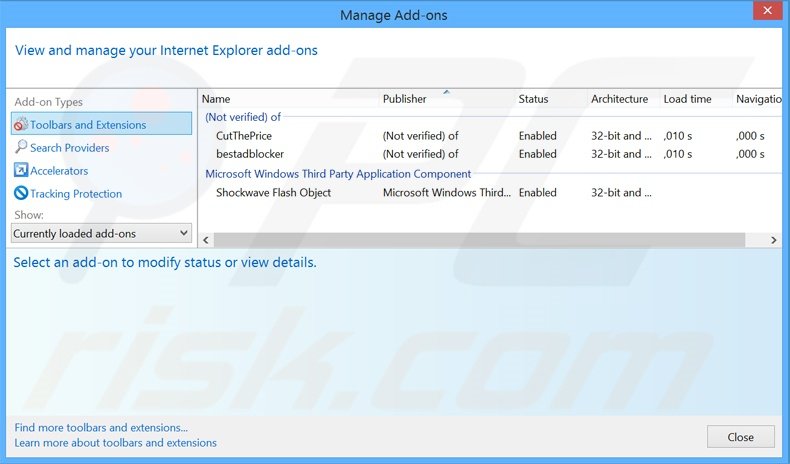Image resolution: width=790 pixels, height=464 pixels.
Task: Click the Search Providers magnifier icon
Action: coord(21,148)
